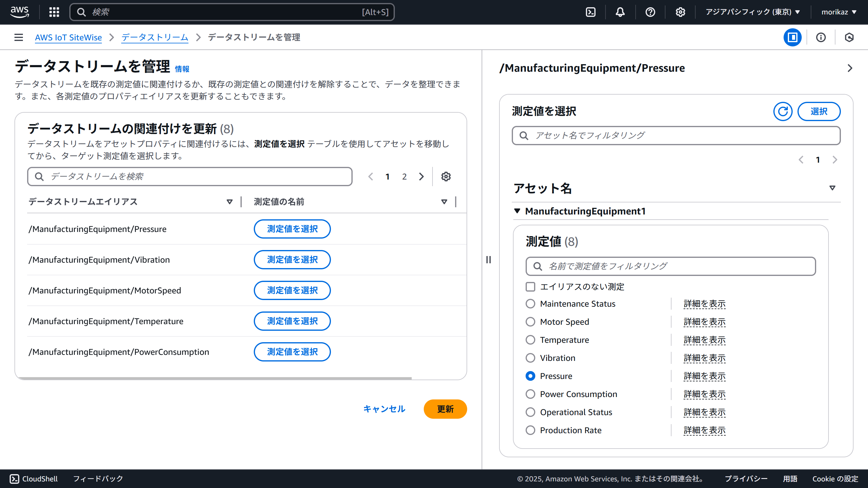Toggle the alias-less measurements checkbox

[x=530, y=286]
